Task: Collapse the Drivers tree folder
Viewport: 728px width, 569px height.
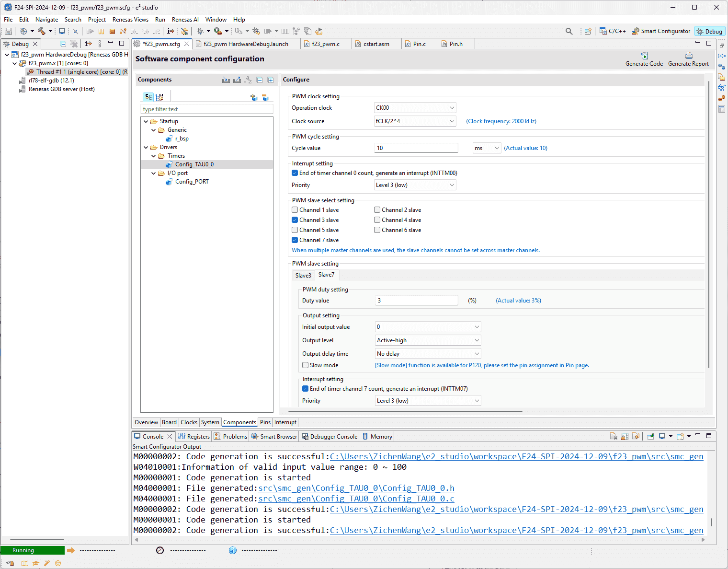Action: click(x=146, y=147)
